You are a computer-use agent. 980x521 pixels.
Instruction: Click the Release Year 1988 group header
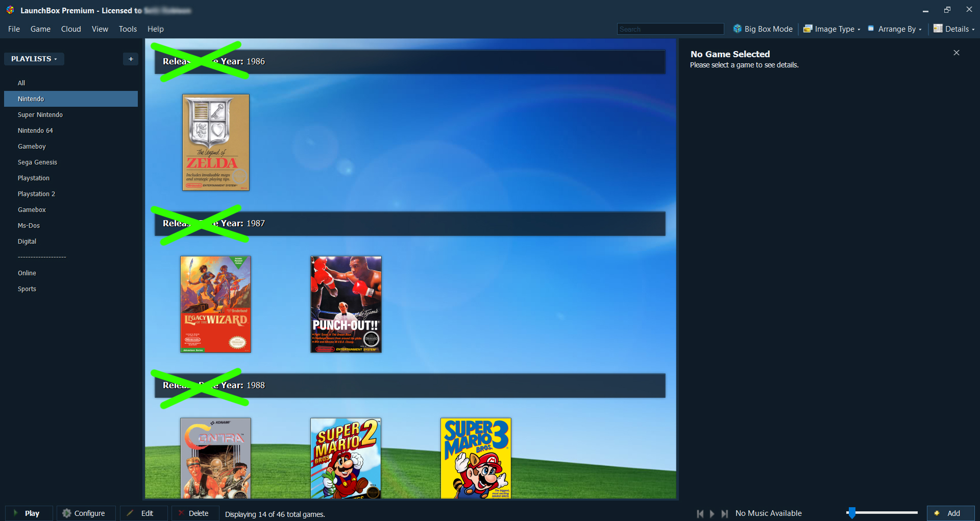410,386
